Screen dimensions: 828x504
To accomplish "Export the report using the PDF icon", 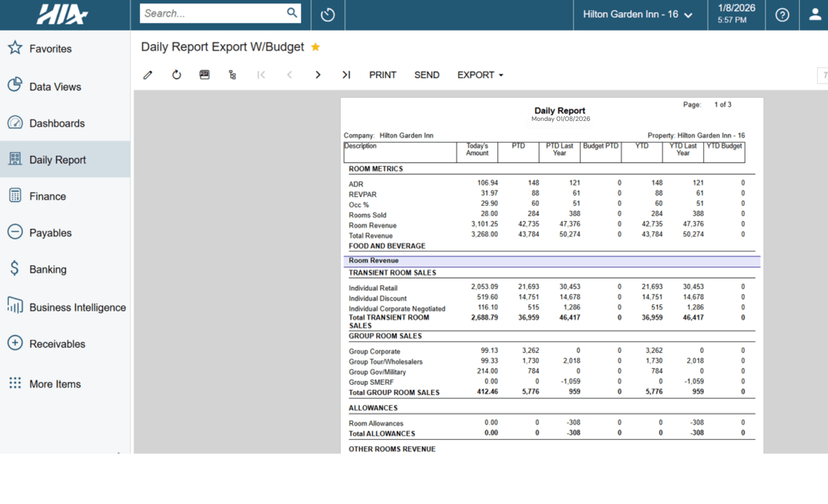I will pyautogui.click(x=204, y=75).
